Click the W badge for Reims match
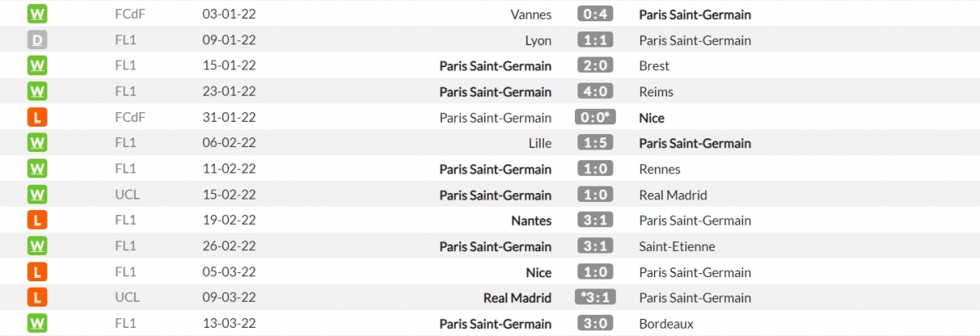Screen dimensions: 980x336 (38, 92)
